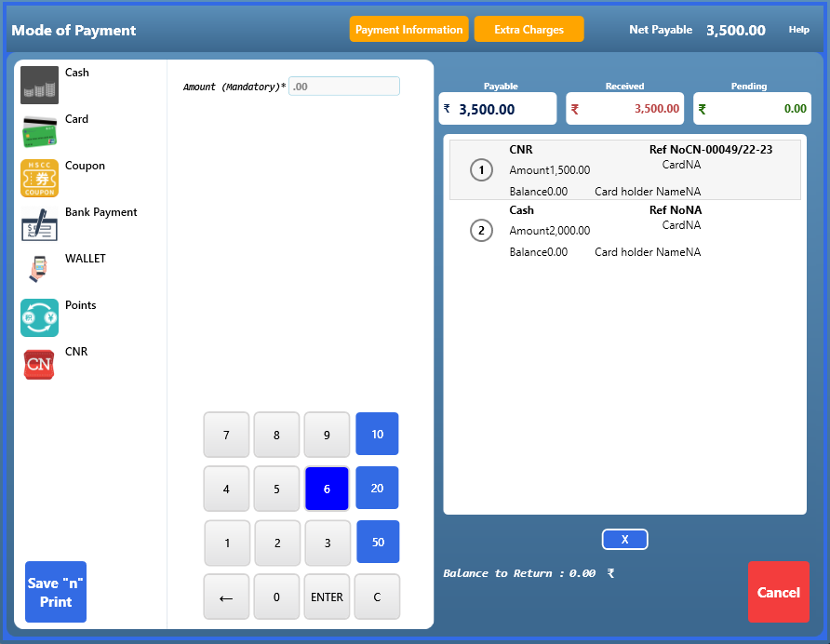Click the Net Payable 3,500.00 value
The image size is (830, 644).
(736, 30)
